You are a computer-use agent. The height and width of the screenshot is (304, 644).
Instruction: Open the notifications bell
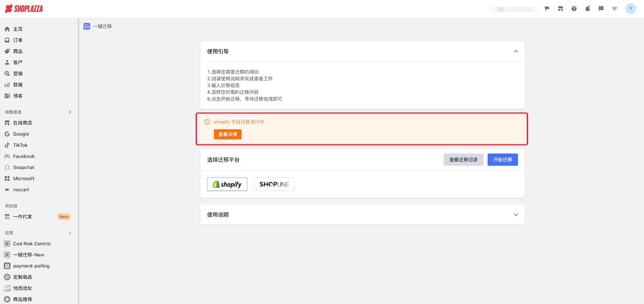pyautogui.click(x=588, y=9)
